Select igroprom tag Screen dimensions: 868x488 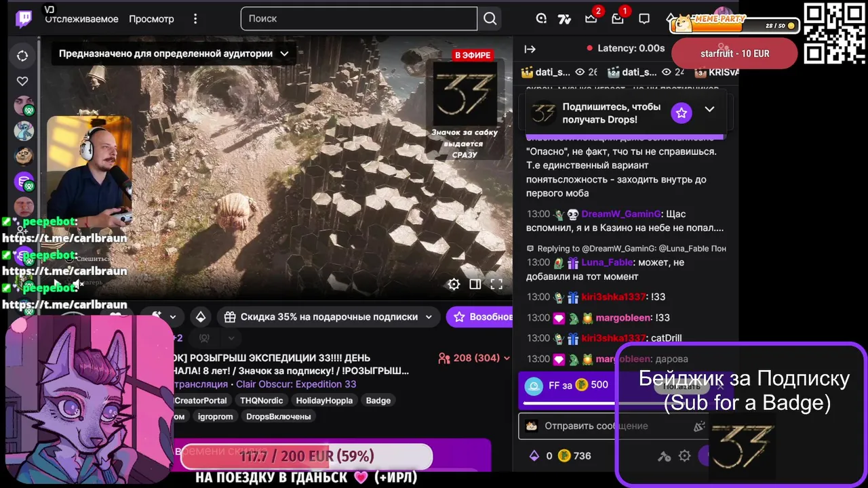pos(215,417)
